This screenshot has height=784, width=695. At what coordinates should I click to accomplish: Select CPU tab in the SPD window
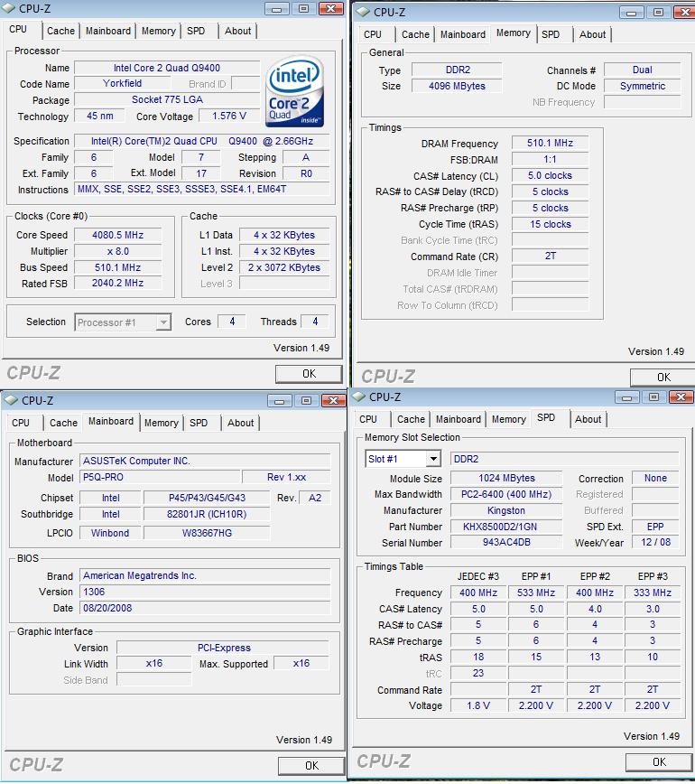pos(368,419)
